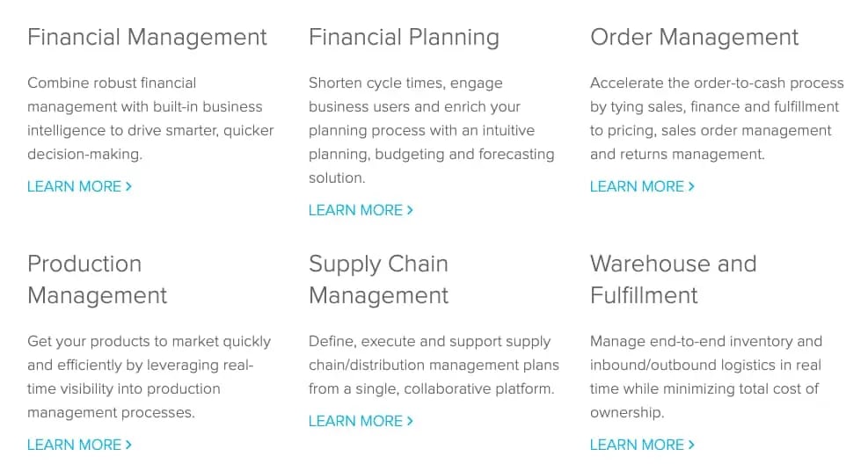Click the Financial Management heading
The height and width of the screenshot is (471, 868).
pyautogui.click(x=147, y=37)
